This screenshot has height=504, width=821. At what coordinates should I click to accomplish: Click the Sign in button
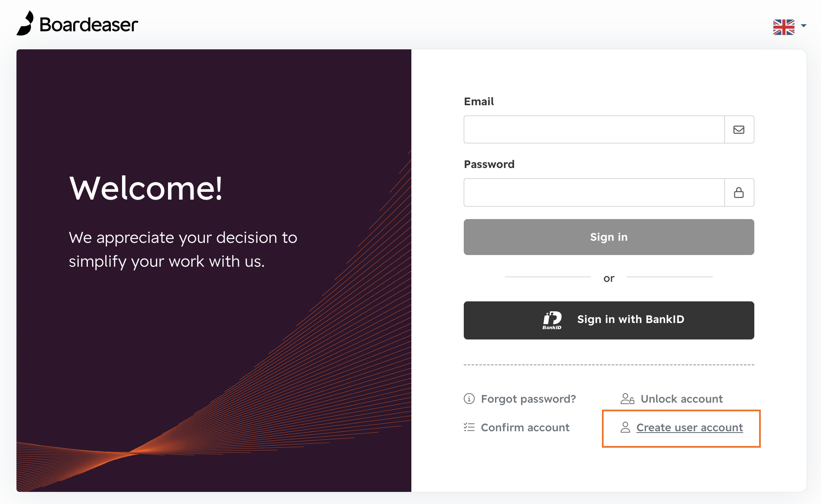pyautogui.click(x=609, y=237)
